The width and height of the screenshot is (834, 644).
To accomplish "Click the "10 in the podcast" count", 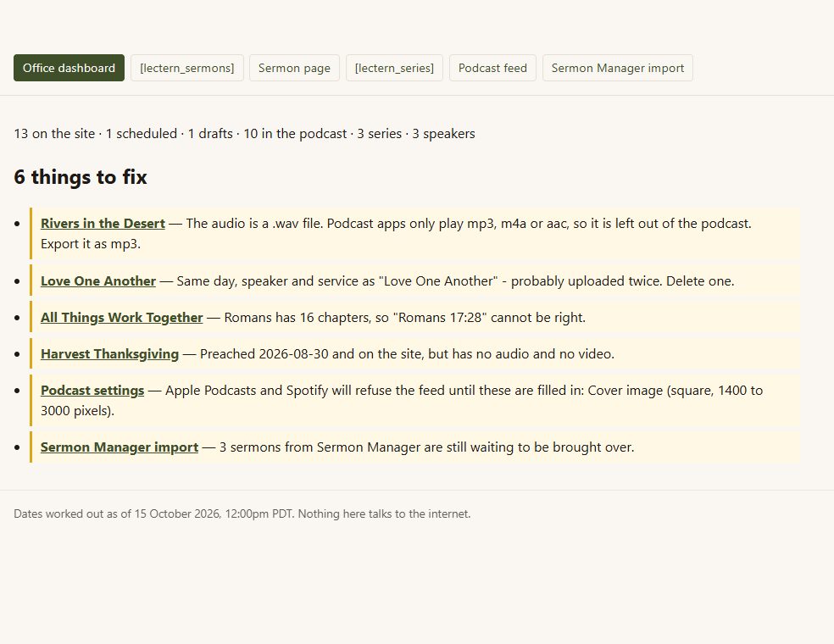I will click(x=295, y=134).
